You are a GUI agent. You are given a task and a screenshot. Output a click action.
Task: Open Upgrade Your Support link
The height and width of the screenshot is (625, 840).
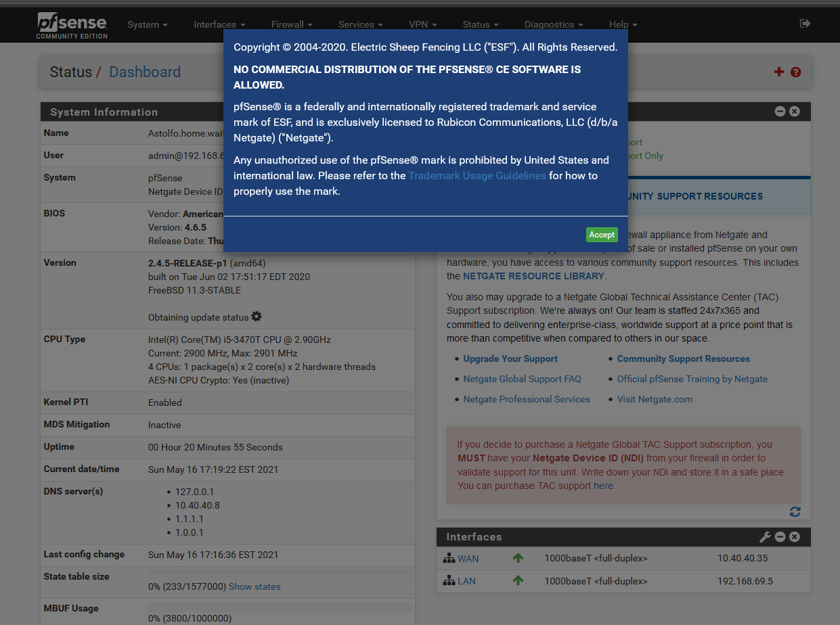click(510, 358)
